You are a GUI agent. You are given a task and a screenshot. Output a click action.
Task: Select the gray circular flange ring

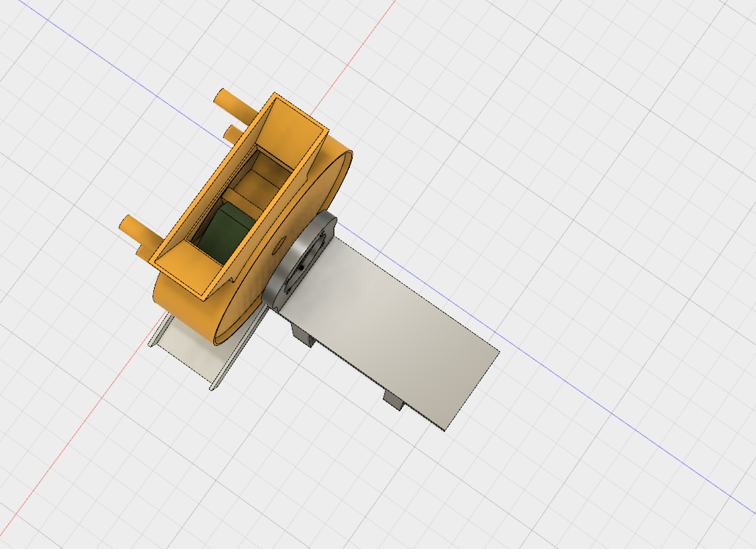pyautogui.click(x=301, y=260)
